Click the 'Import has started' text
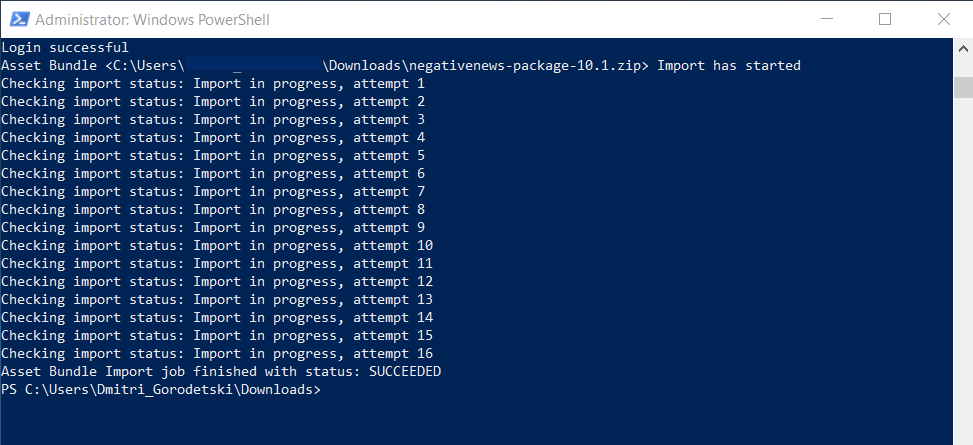 point(729,65)
